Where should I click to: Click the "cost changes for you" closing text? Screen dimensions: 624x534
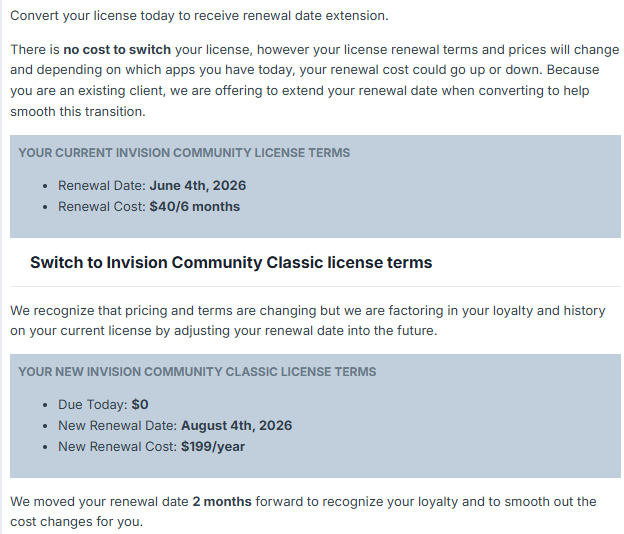pos(77,523)
